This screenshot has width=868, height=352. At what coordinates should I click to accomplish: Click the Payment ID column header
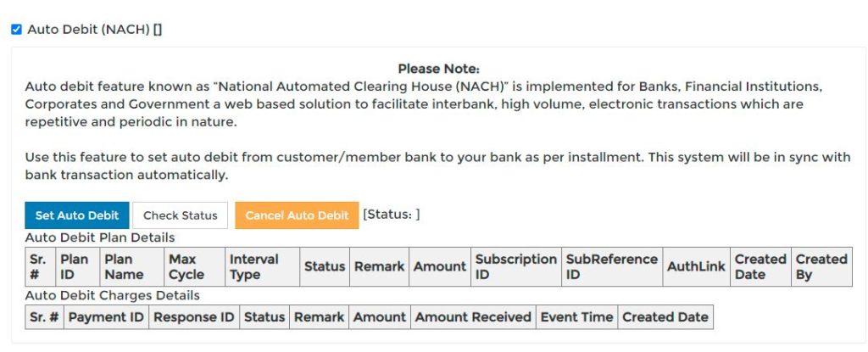pos(106,317)
